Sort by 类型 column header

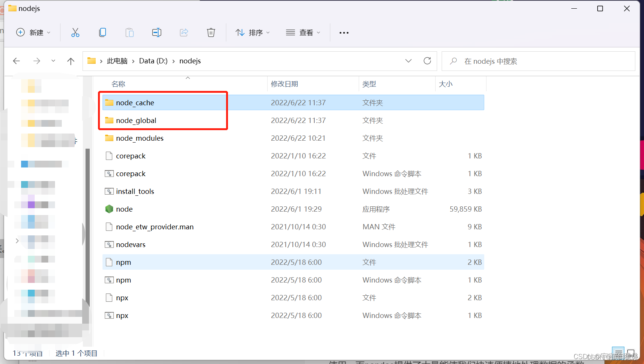[x=369, y=84]
